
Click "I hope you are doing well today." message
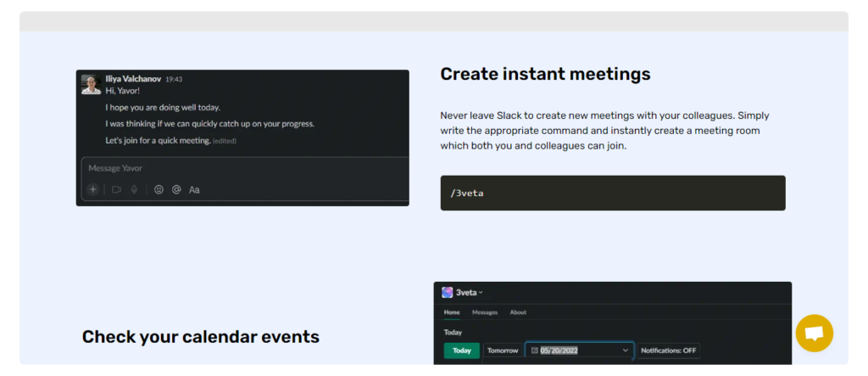[x=163, y=108]
